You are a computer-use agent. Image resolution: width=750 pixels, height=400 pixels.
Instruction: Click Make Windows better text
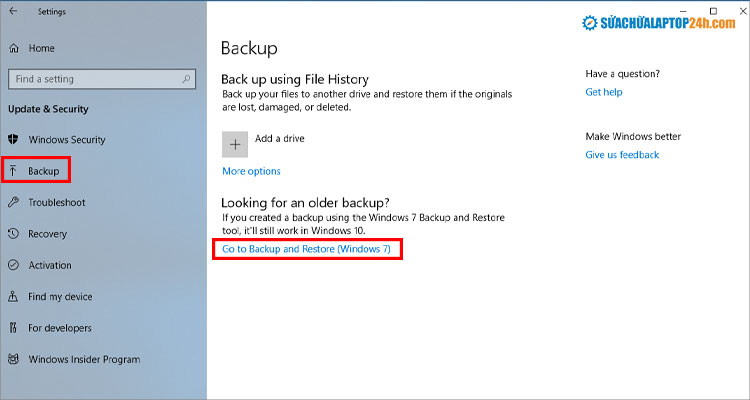(x=633, y=136)
